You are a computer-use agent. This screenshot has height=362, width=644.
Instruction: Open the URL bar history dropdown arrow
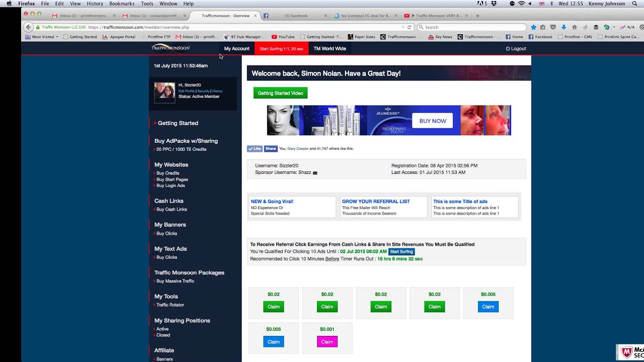403,27
